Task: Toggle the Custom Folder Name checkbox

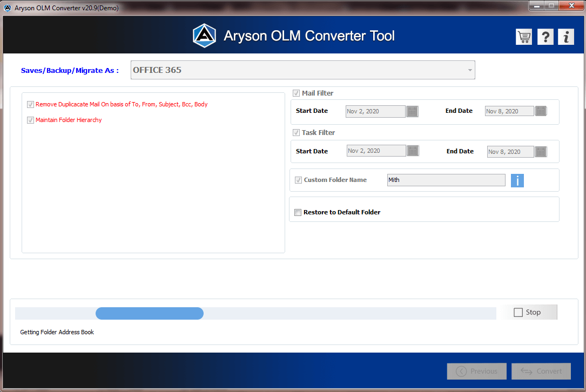Action: (x=298, y=180)
